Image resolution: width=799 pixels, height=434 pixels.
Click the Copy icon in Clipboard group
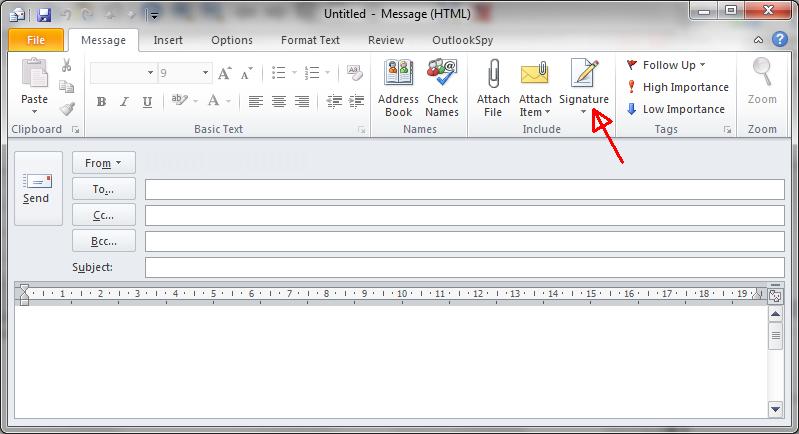(x=66, y=87)
